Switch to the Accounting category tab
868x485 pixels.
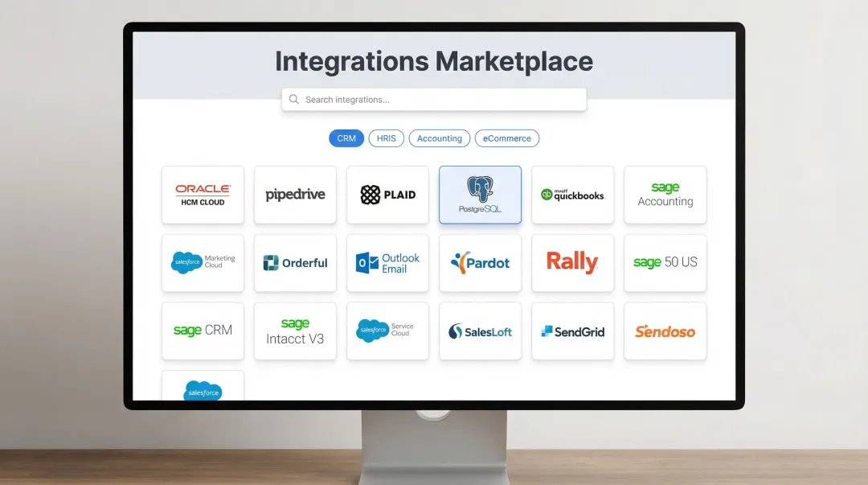pos(440,138)
